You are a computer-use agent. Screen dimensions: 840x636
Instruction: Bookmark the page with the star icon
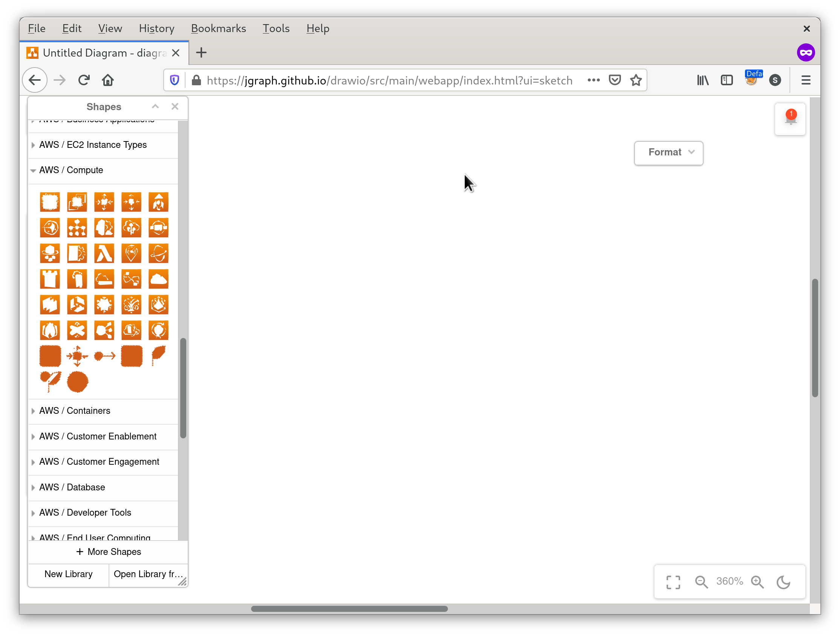point(636,80)
